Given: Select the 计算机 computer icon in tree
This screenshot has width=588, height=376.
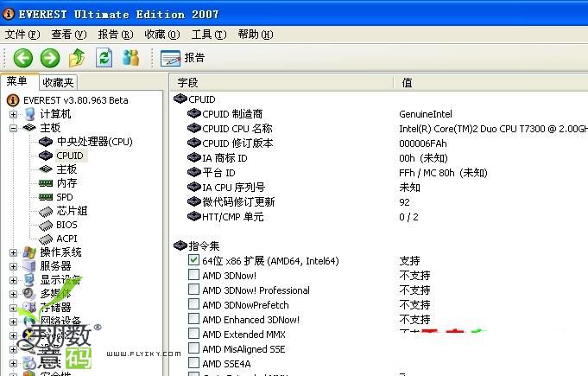Looking at the screenshot, I should [x=29, y=114].
